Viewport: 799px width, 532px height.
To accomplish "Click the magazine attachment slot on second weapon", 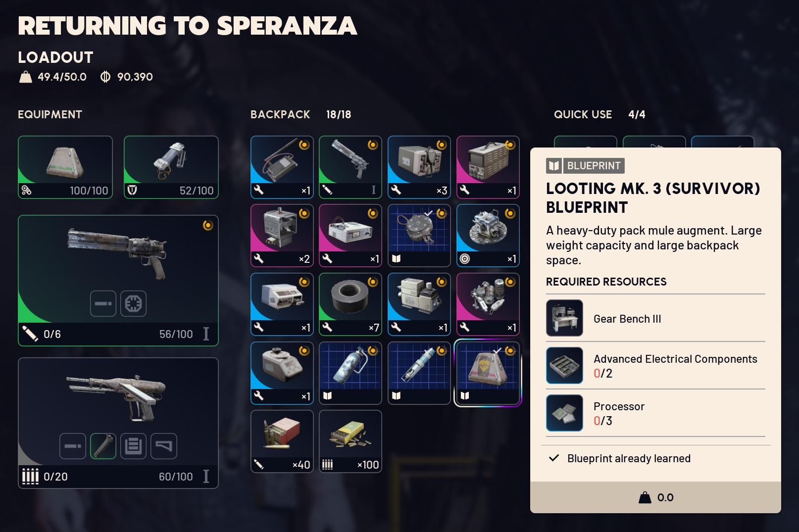I will (x=133, y=446).
